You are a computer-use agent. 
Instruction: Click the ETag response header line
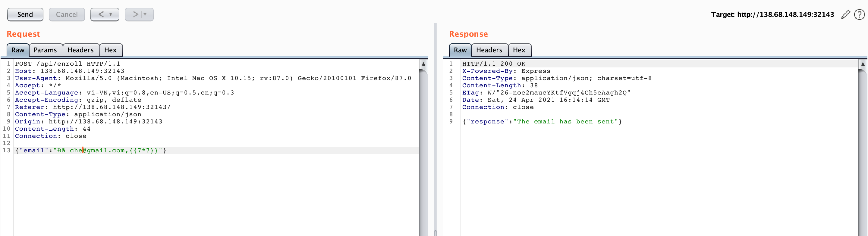click(546, 93)
